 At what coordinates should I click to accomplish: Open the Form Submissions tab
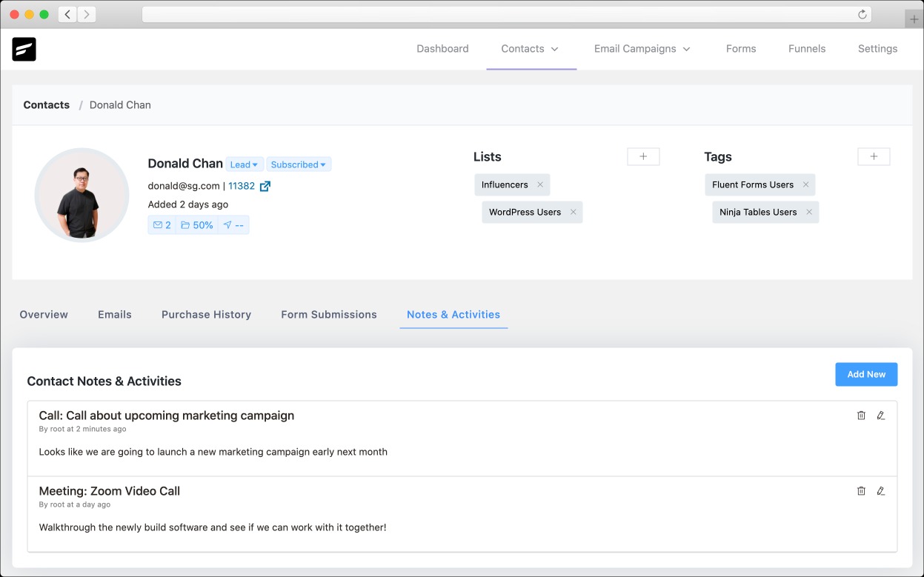(329, 315)
